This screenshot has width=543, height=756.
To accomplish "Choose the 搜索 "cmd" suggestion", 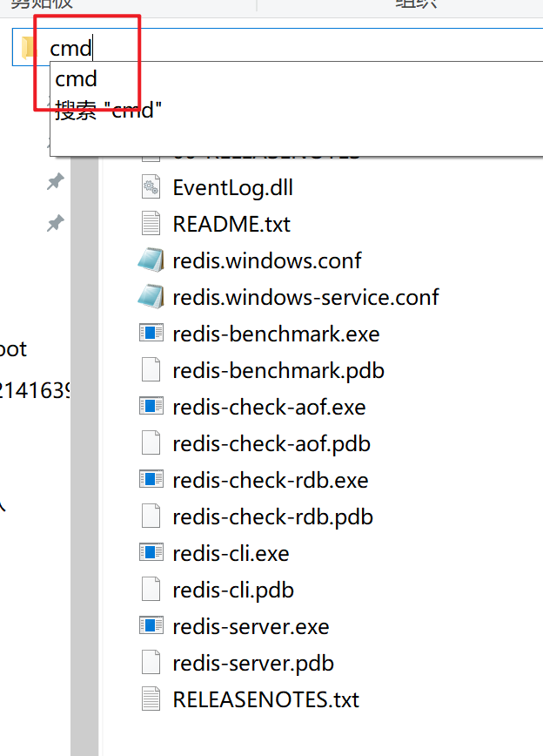I will coord(108,110).
